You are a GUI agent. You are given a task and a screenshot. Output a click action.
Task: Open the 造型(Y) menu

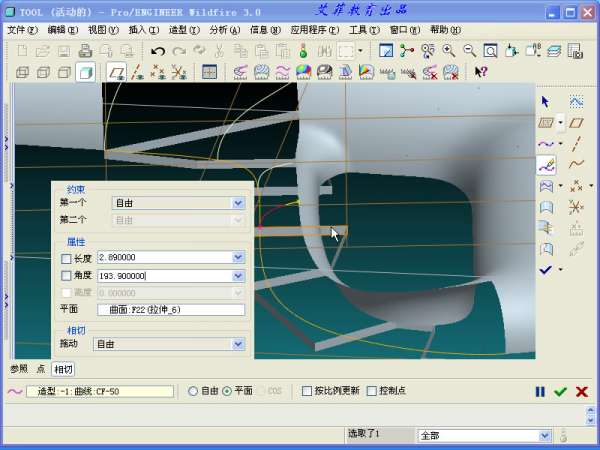click(184, 30)
